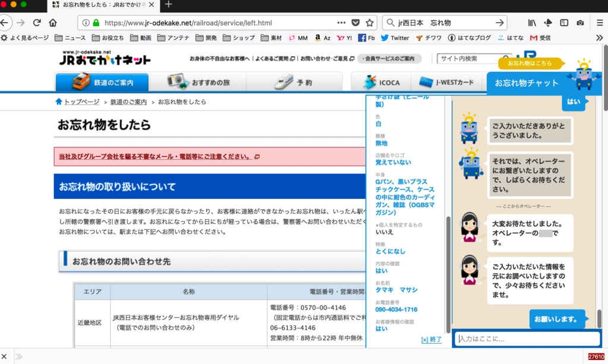Click the chat summary panel scrollbar

point(448,274)
